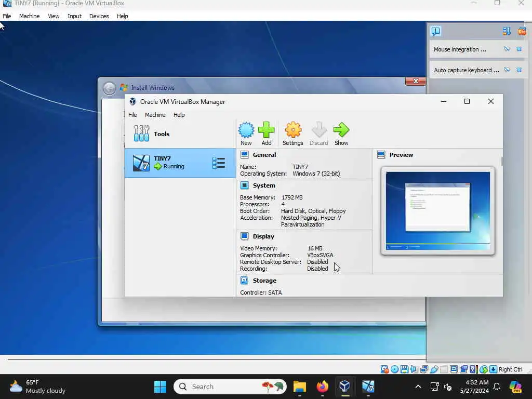Select the Auto capture keyboard notification text

pos(466,70)
